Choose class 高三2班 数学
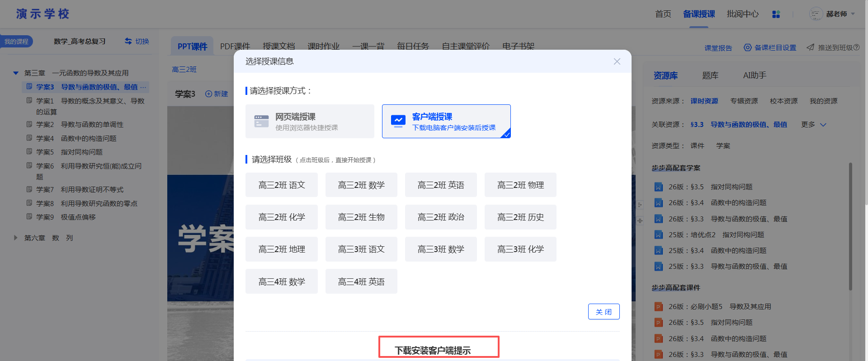Image resolution: width=868 pixels, height=361 pixels. pyautogui.click(x=361, y=185)
